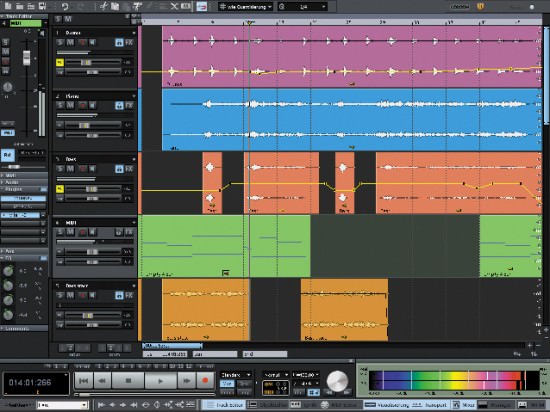This screenshot has height=412, width=550.
Task: Click the Undo arrow in the toolbar
Action: pos(65,6)
